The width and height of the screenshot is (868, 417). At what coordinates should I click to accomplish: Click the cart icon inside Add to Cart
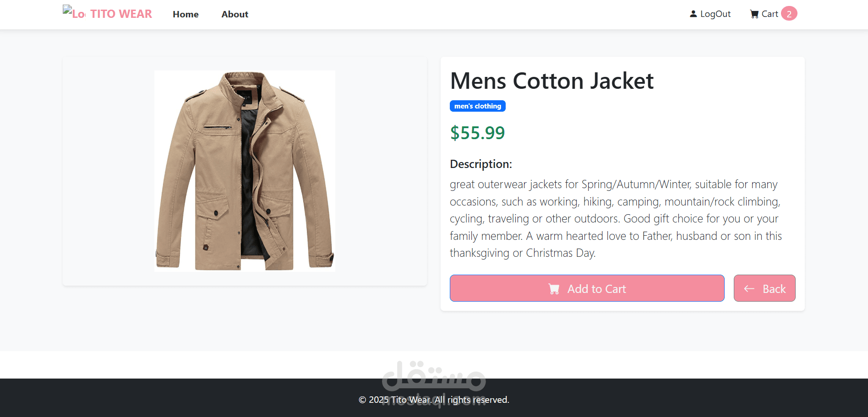click(x=554, y=289)
